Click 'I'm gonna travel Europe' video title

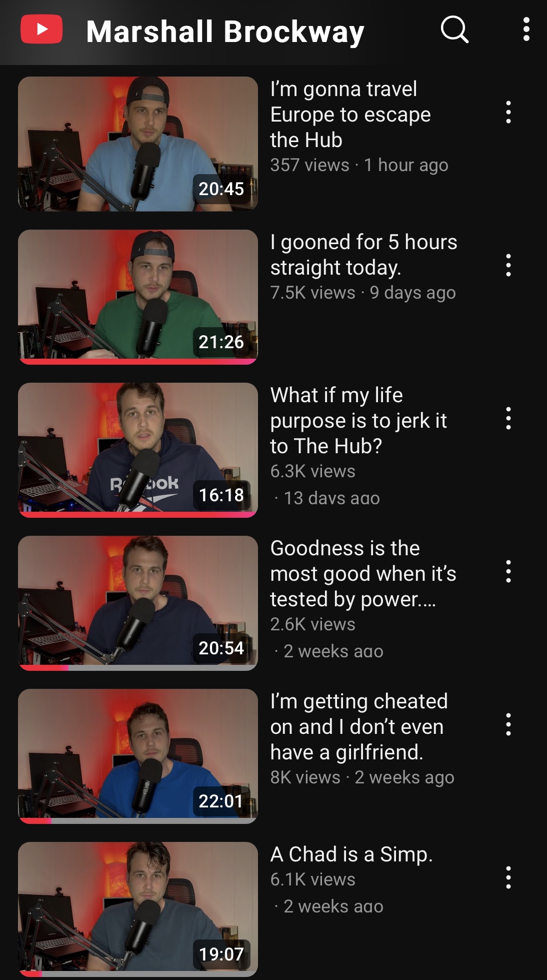coord(350,115)
